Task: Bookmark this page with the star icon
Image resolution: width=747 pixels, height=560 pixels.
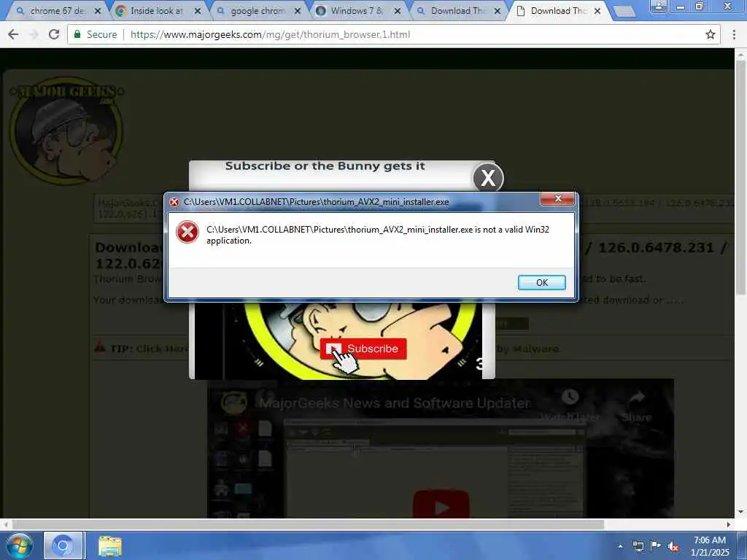Action: click(711, 34)
